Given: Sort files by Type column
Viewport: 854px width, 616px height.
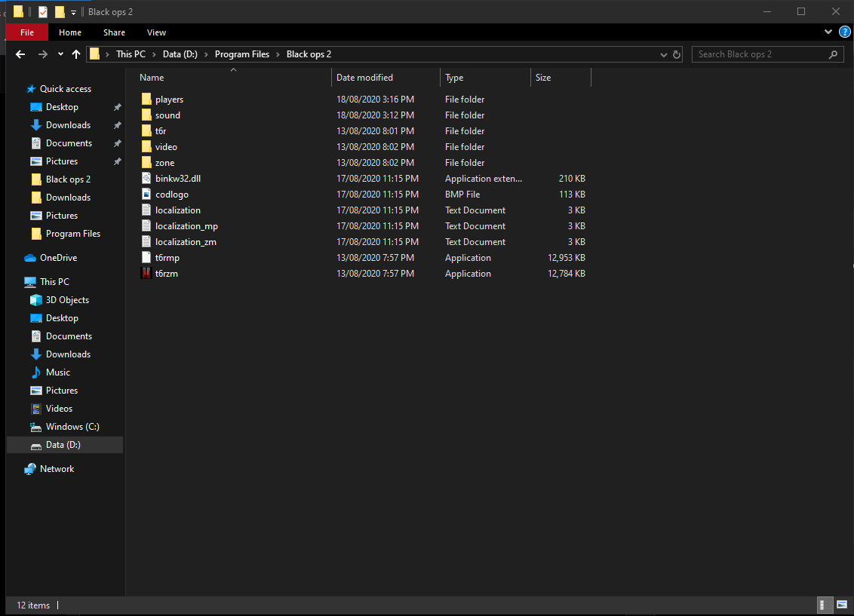Looking at the screenshot, I should pyautogui.click(x=454, y=78).
